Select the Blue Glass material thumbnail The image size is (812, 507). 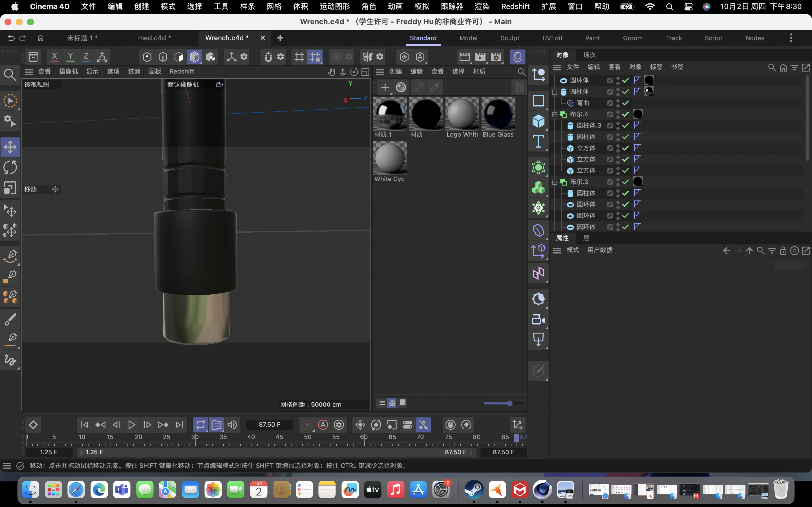(x=498, y=114)
